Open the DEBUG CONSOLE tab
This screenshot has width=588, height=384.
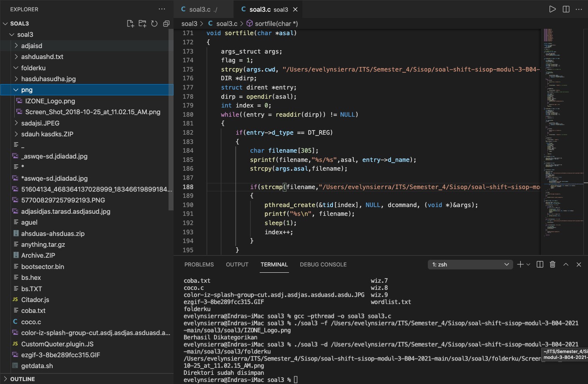[323, 264]
